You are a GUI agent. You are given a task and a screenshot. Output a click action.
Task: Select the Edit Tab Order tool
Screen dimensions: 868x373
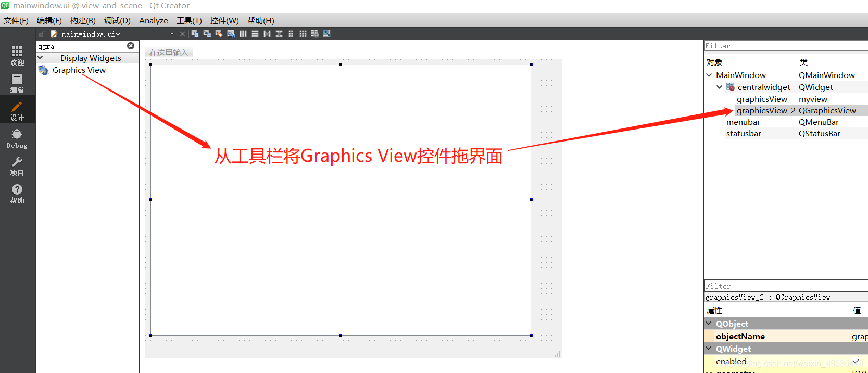231,34
